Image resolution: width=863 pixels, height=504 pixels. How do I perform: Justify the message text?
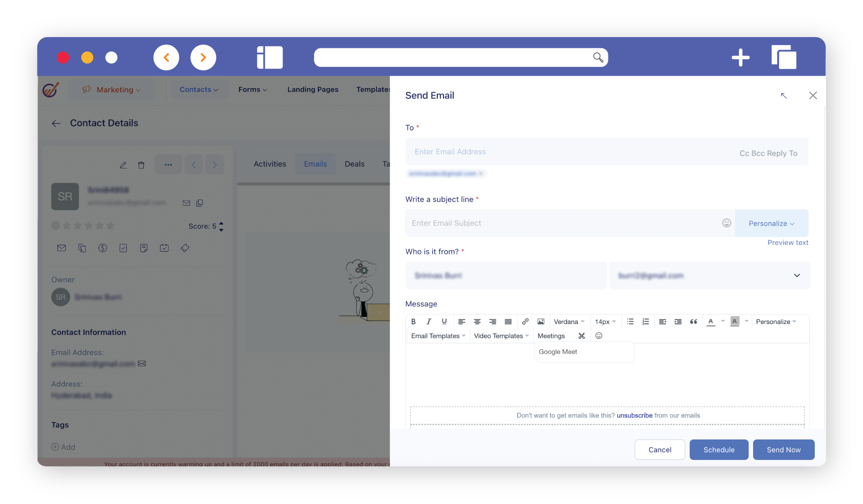coord(508,322)
